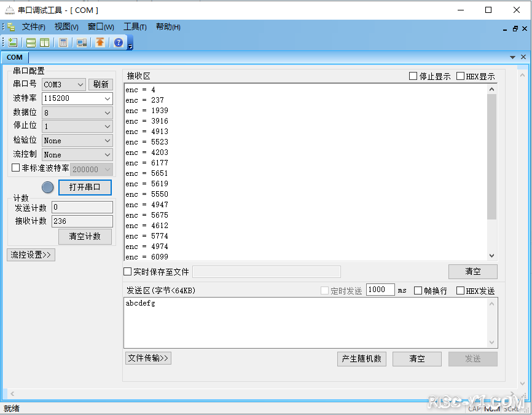Viewport: 532px width, 415px height.
Task: Enable the HEX发送 checkbox
Action: tap(460, 291)
